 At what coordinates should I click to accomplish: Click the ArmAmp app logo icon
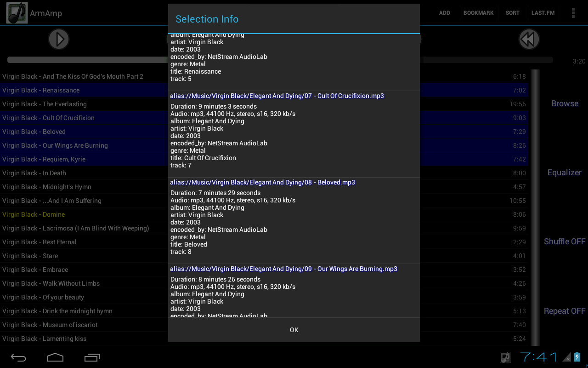(x=17, y=13)
